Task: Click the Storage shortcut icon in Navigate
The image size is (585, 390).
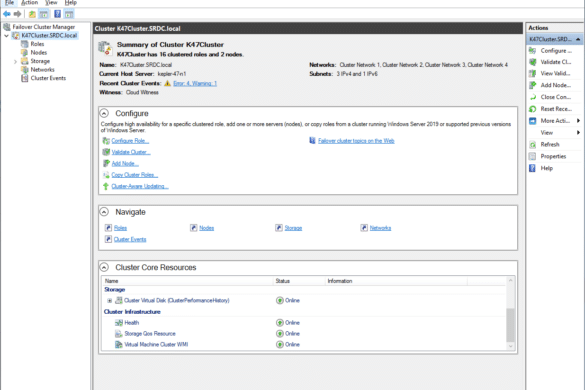Action: 279,228
